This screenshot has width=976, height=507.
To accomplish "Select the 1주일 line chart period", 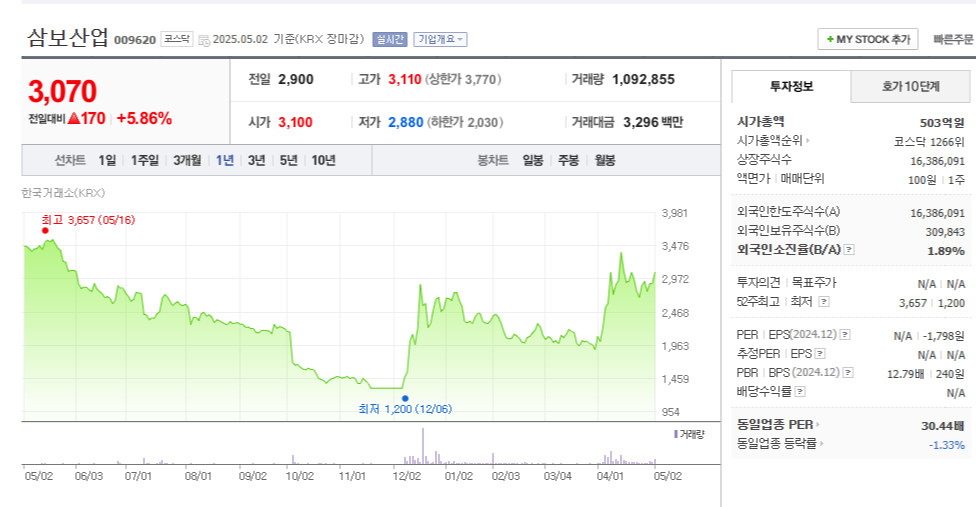I will pyautogui.click(x=144, y=160).
